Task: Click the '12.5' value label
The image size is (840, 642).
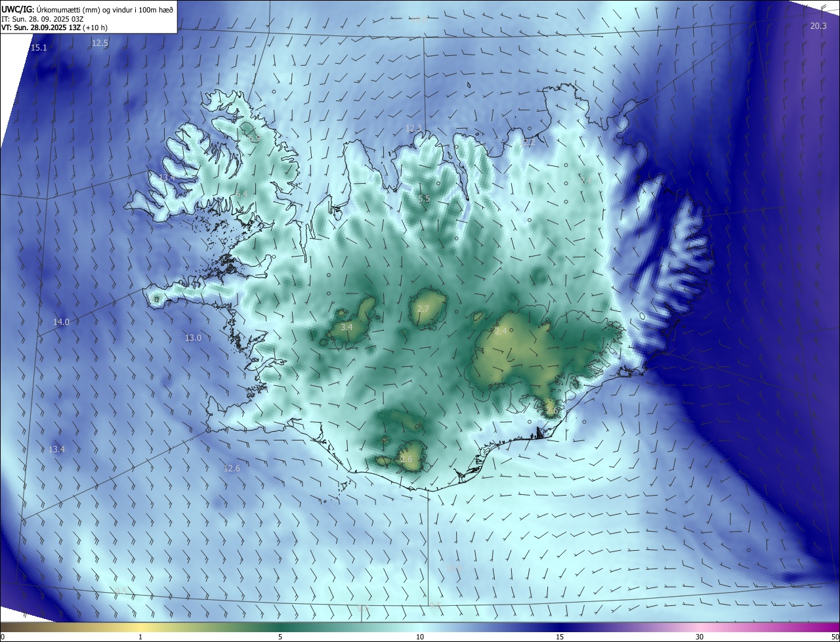Action: pyautogui.click(x=100, y=43)
